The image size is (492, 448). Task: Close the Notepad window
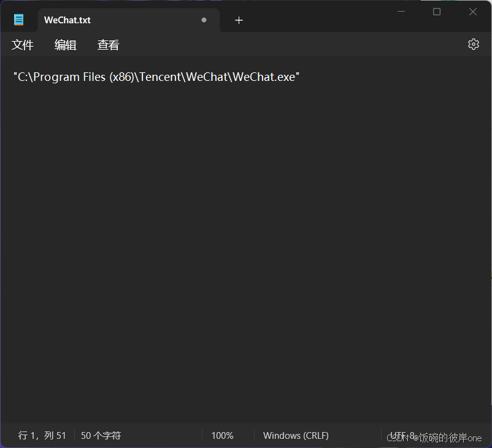473,12
